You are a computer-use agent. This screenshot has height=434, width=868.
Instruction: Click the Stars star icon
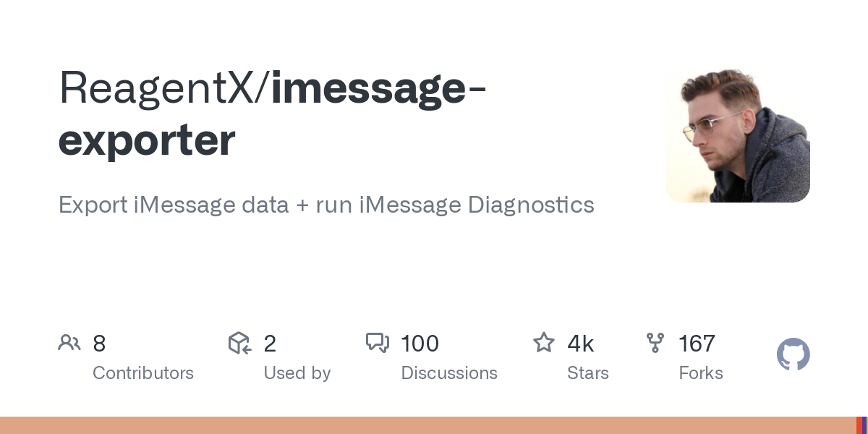tap(543, 343)
